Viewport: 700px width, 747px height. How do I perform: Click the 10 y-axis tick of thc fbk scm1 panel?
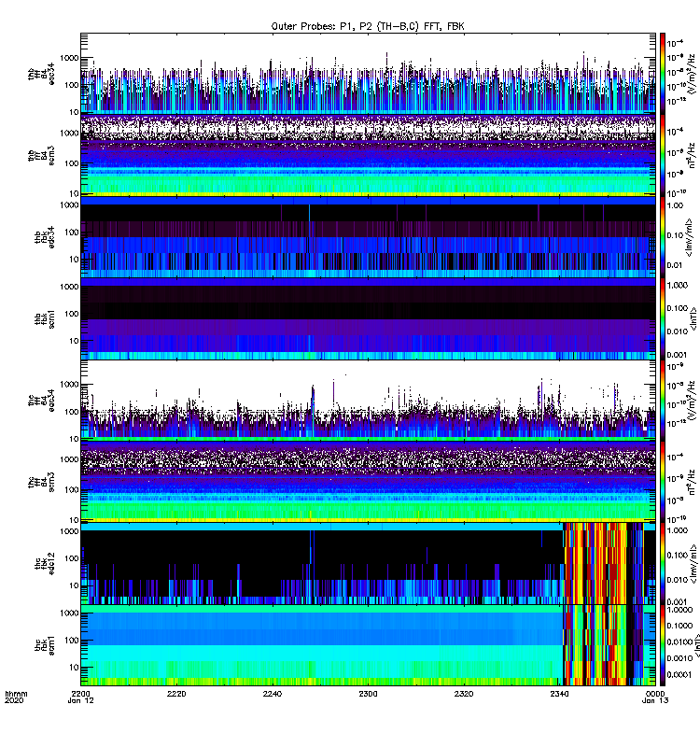75,667
